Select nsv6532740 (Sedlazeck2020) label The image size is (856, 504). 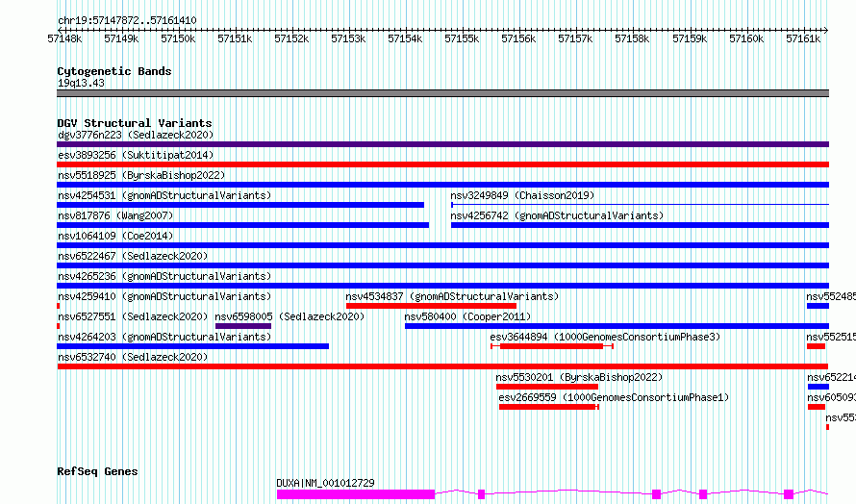click(133, 357)
